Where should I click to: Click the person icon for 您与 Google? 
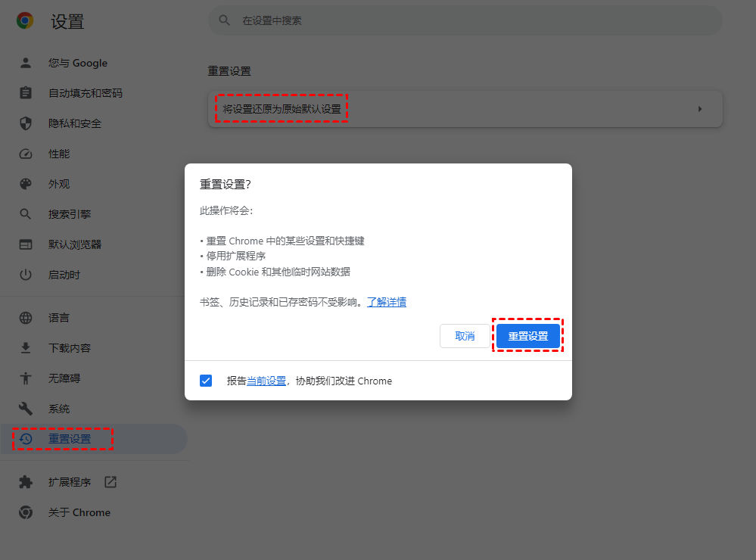(x=26, y=63)
